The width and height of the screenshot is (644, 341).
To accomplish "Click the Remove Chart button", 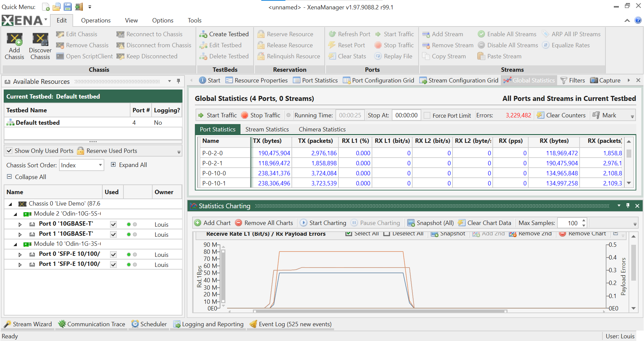I will [583, 234].
